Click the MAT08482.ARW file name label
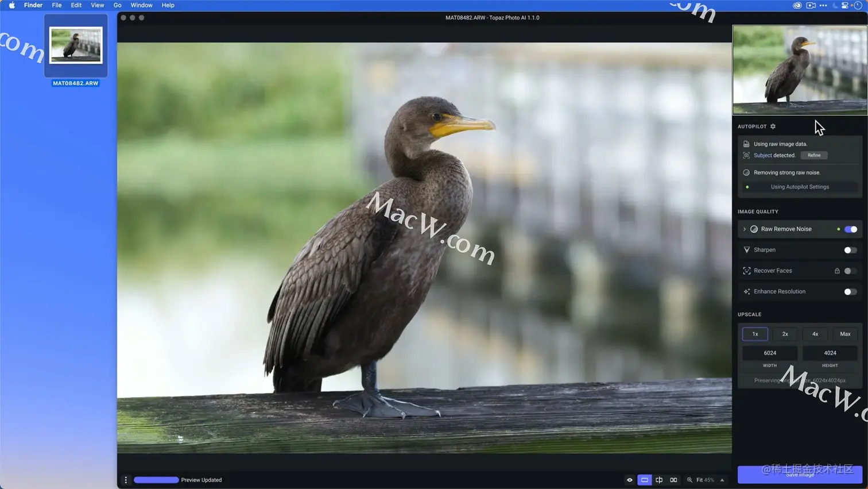The height and width of the screenshot is (489, 868). pyautogui.click(x=76, y=83)
